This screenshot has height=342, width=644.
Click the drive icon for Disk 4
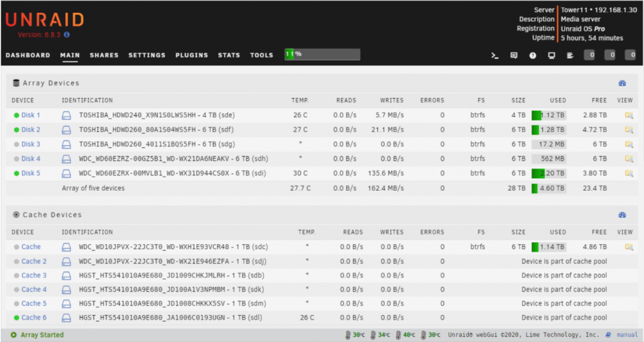(66, 159)
